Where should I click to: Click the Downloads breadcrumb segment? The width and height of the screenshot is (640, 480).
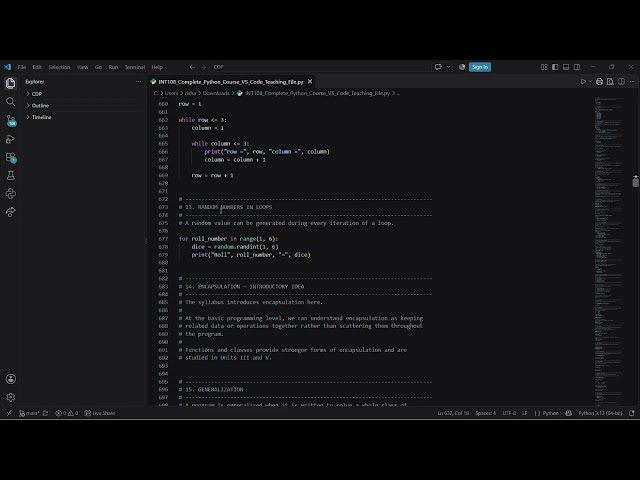point(216,93)
